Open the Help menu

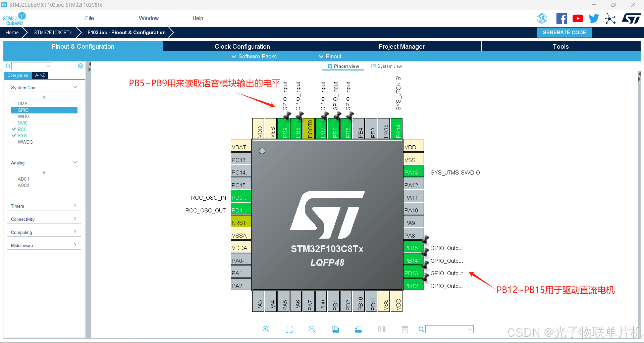(198, 18)
